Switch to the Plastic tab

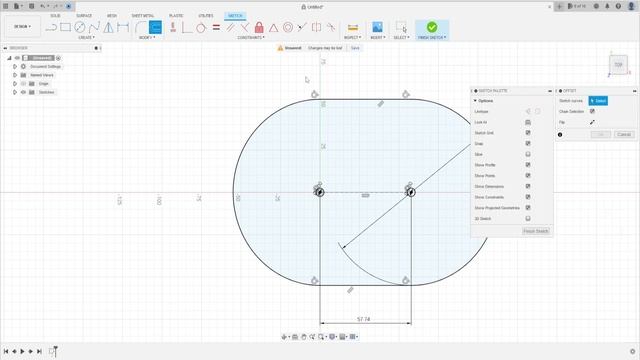click(x=176, y=16)
